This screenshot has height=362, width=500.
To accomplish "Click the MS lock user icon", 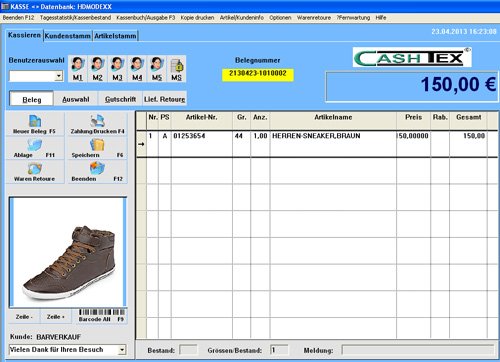I will pos(177,69).
